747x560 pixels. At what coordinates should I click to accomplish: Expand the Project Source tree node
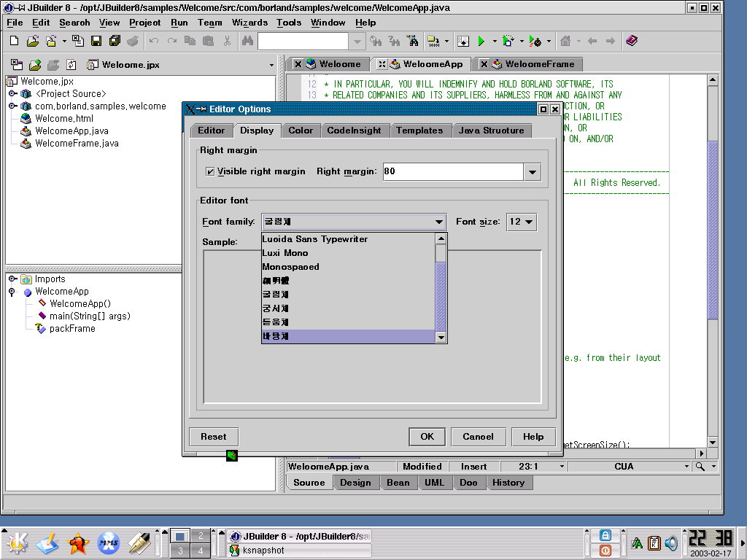coord(12,93)
